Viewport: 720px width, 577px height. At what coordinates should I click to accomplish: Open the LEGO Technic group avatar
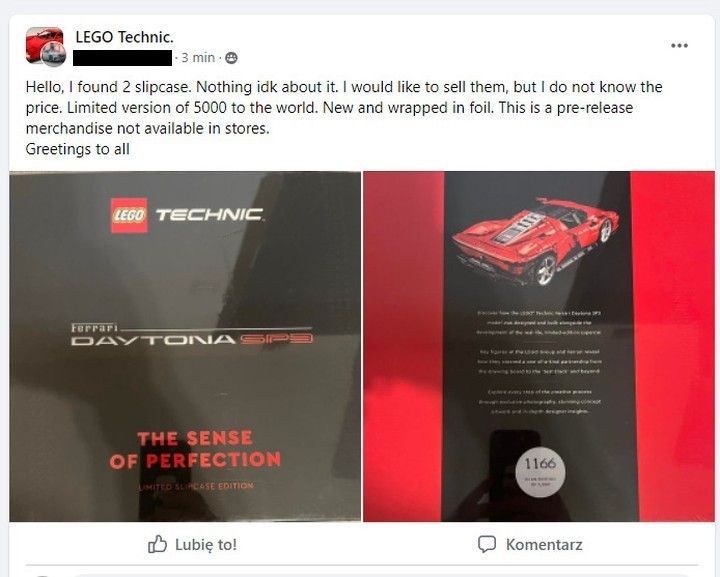click(44, 45)
